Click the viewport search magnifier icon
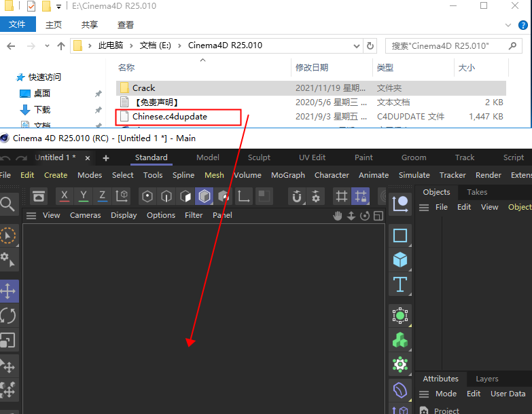This screenshot has width=532, height=414. tap(7, 204)
